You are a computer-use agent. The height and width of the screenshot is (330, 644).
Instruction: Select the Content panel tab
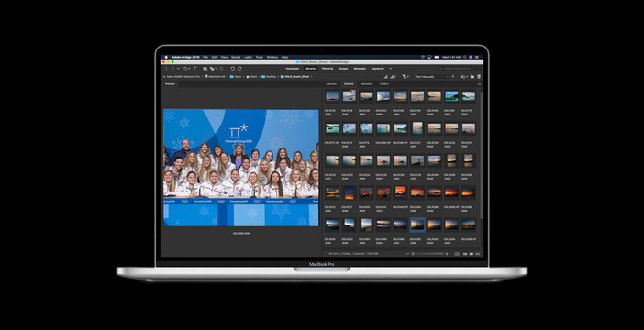(349, 84)
